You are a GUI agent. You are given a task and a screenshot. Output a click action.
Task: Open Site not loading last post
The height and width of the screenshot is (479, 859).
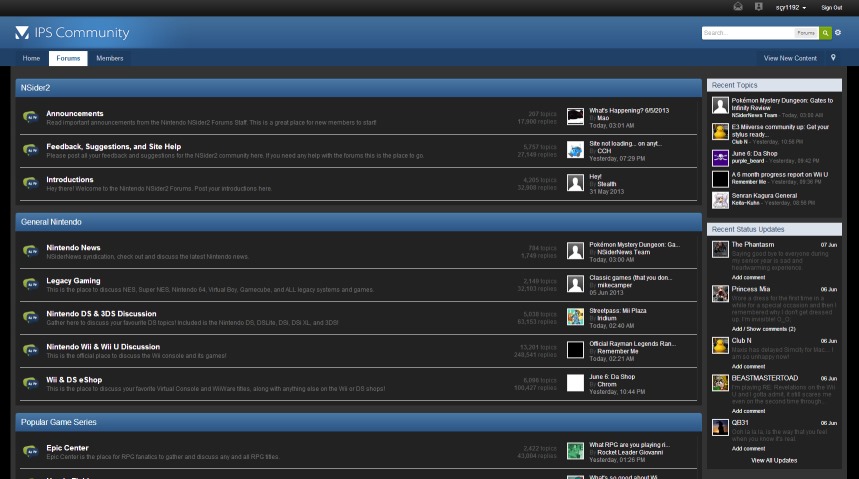click(x=625, y=144)
